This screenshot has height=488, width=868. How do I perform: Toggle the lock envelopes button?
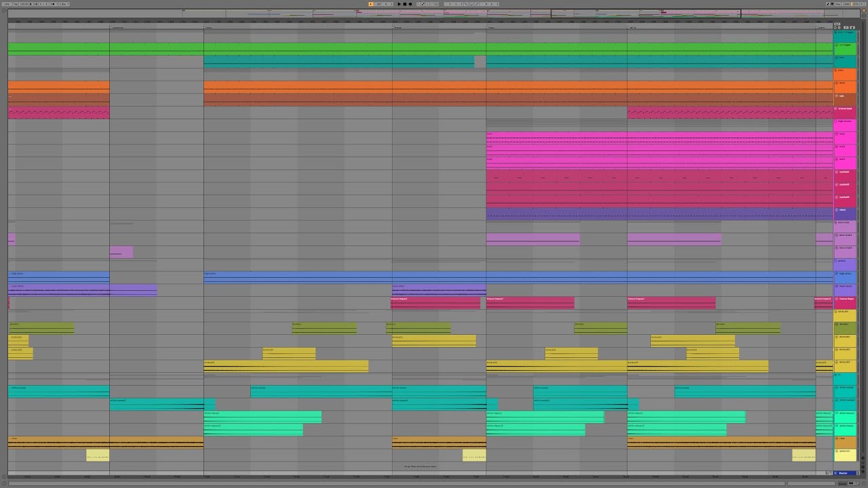click(x=852, y=28)
